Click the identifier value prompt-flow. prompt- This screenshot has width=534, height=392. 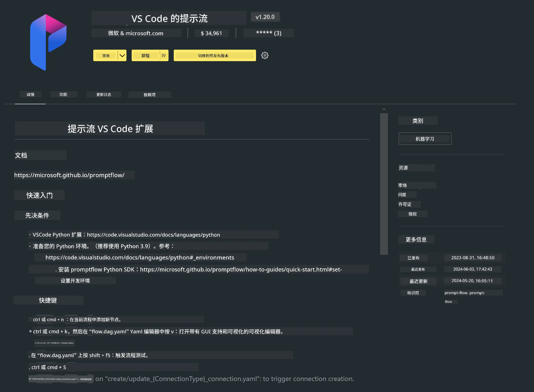tap(465, 293)
